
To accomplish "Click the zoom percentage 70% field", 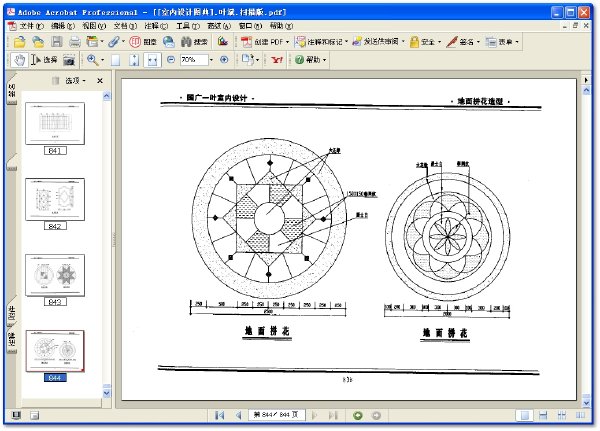I will (x=194, y=60).
